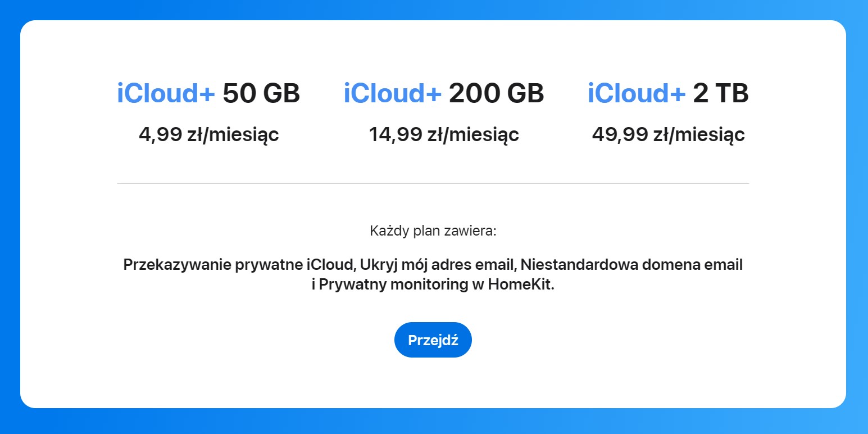868x434 pixels.
Task: Click the blue iCloud+ word beside 2 TB
Action: (x=636, y=93)
